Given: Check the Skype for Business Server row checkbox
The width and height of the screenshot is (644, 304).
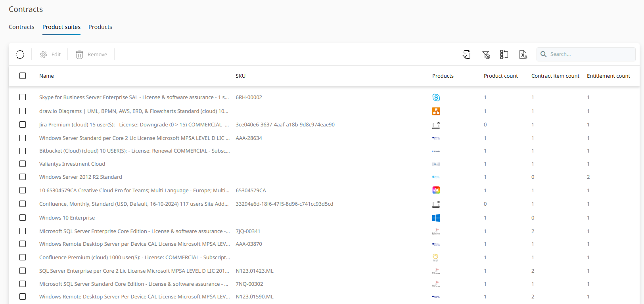Looking at the screenshot, I should click(x=23, y=97).
